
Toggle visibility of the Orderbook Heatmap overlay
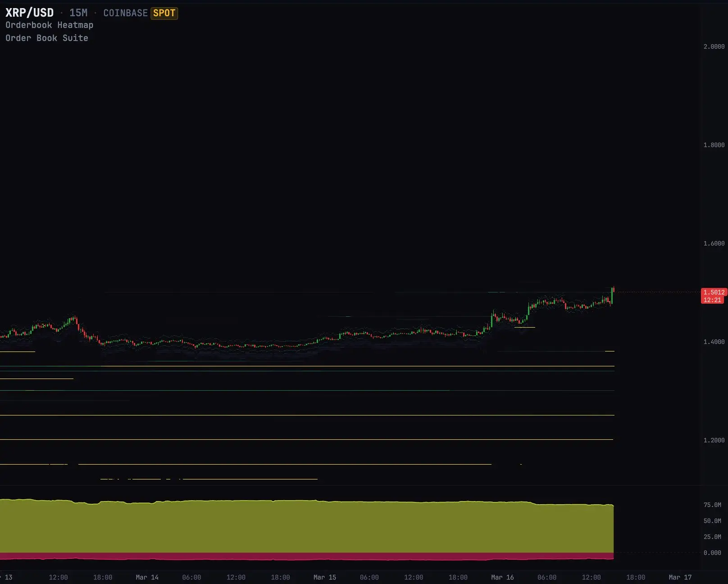[x=50, y=25]
